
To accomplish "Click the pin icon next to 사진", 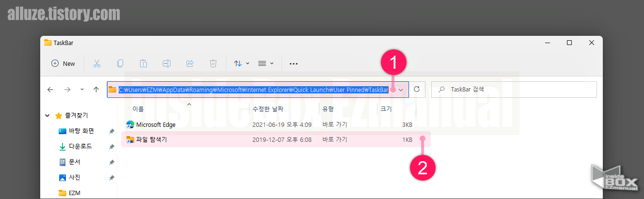I will (111, 177).
